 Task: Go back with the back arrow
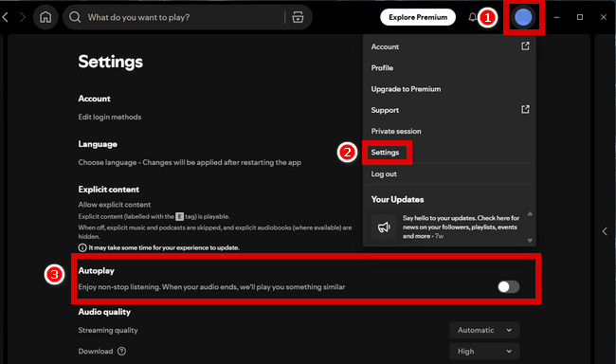[5, 17]
